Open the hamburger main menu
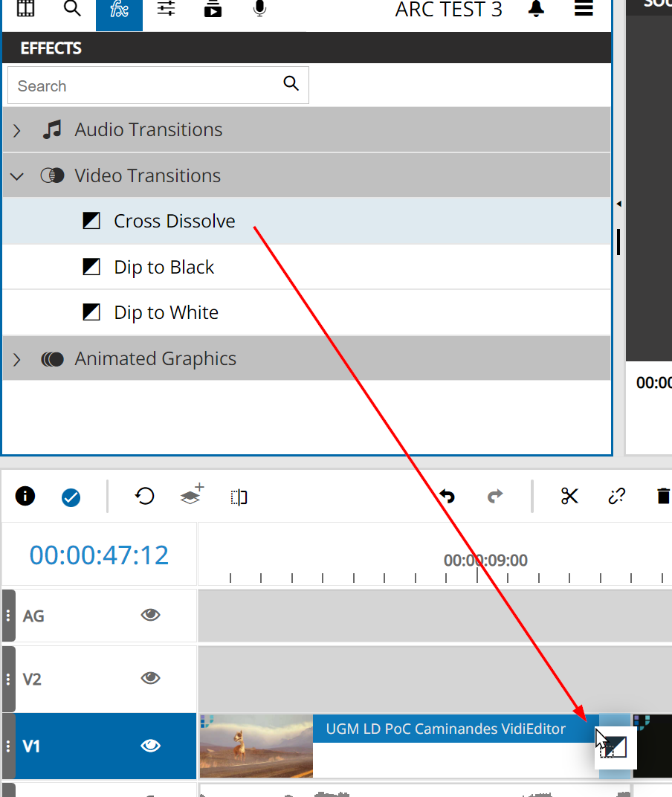Screen dimensions: 672x797 coord(584,9)
